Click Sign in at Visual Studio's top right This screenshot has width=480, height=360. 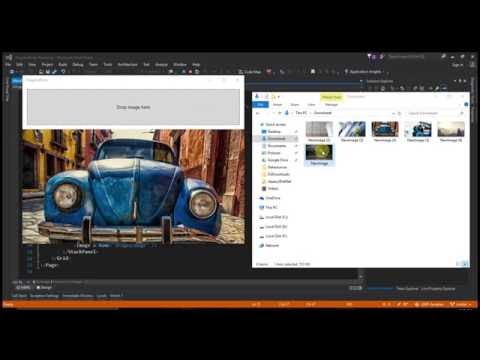pos(458,65)
